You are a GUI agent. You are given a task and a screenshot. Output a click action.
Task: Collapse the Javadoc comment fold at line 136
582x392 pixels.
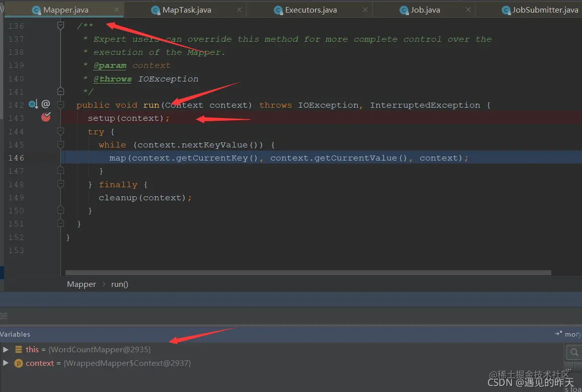(60, 26)
